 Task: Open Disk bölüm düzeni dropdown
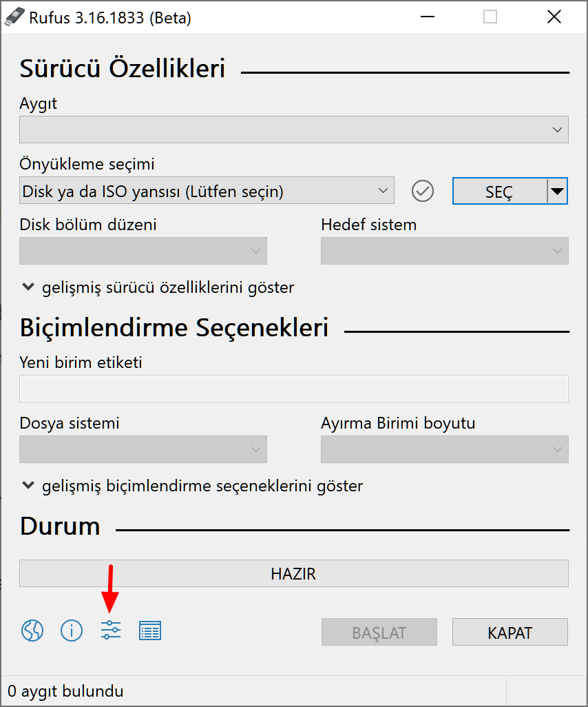(x=143, y=251)
